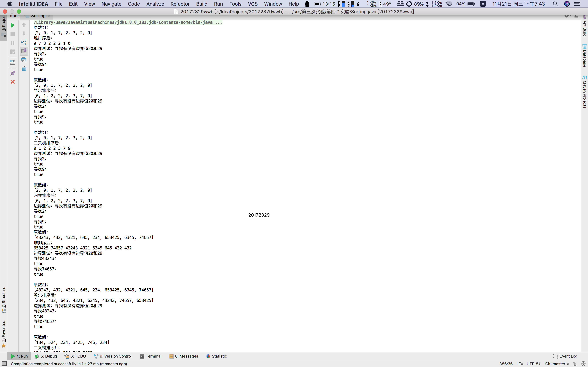Open the 2: Structure tool window

coord(4,300)
